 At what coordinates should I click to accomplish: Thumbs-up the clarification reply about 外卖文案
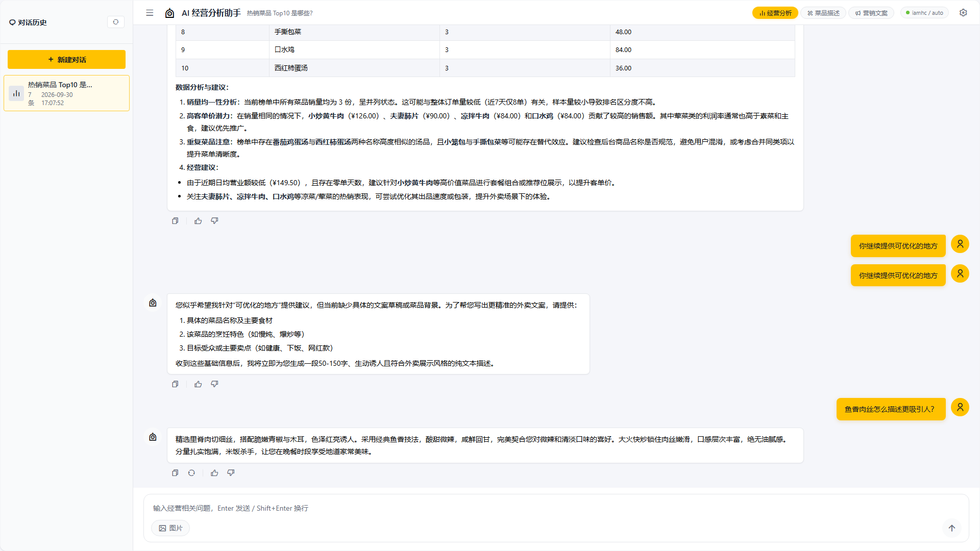198,384
